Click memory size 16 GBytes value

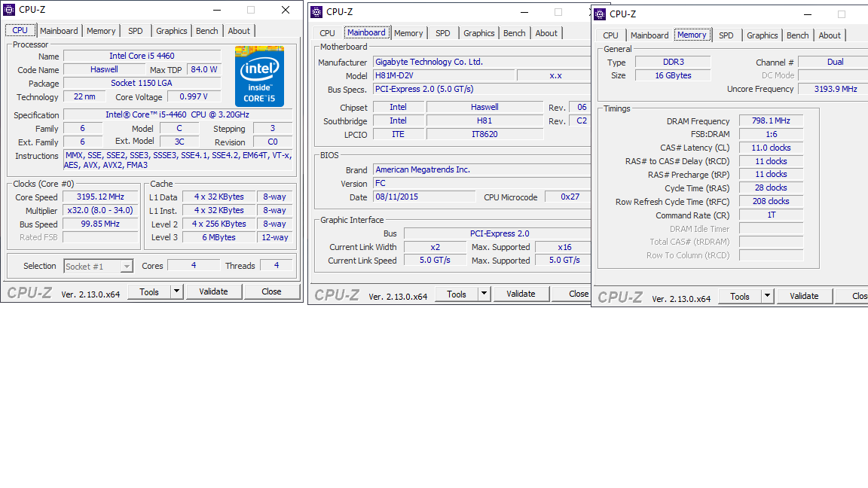(x=673, y=76)
